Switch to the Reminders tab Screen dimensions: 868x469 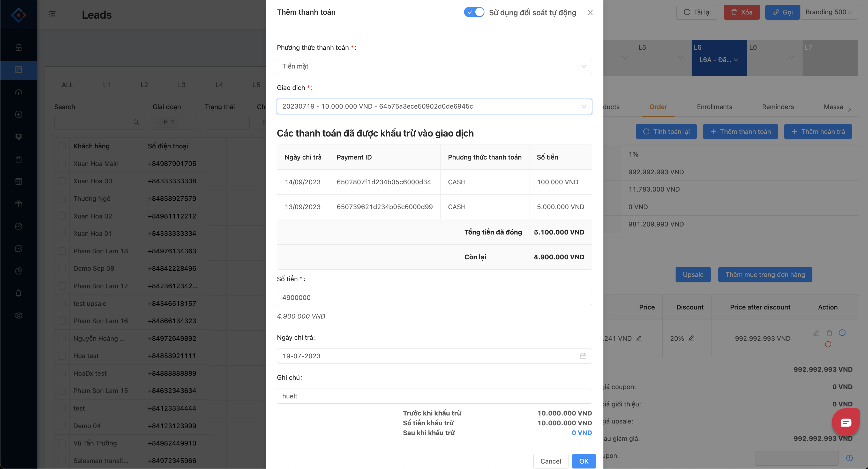778,107
